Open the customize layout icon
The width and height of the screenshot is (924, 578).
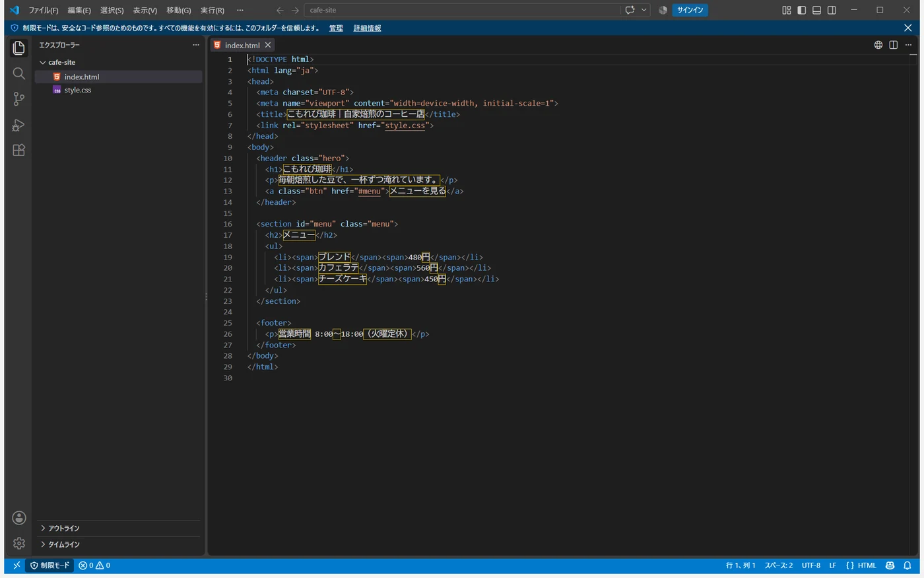tap(787, 10)
